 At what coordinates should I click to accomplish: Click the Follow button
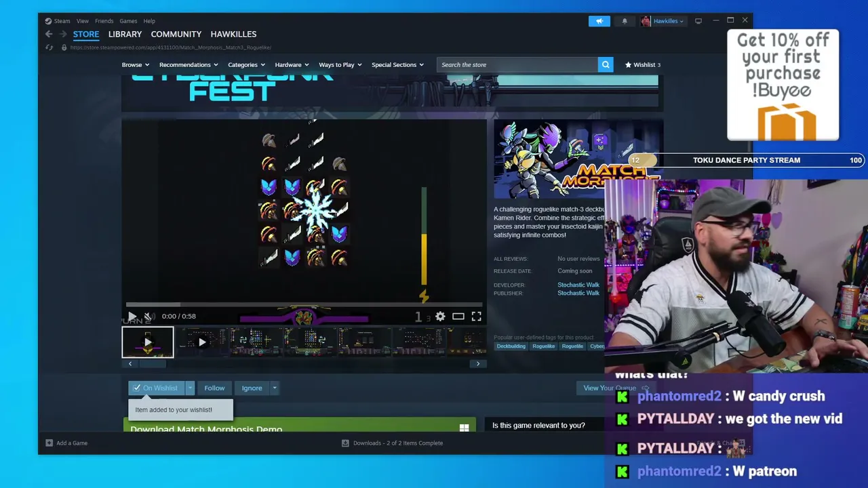click(x=214, y=388)
